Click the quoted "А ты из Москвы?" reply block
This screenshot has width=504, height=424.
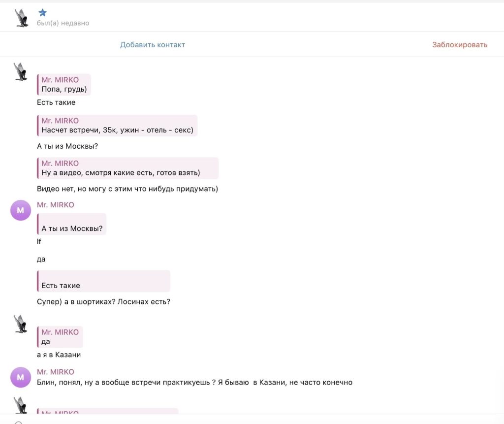[x=72, y=225]
